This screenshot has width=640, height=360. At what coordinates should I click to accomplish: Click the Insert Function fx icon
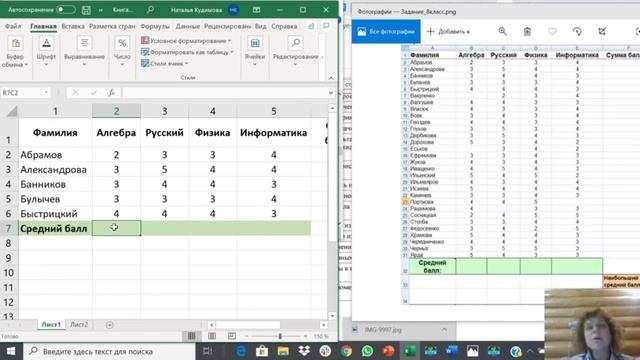point(111,93)
